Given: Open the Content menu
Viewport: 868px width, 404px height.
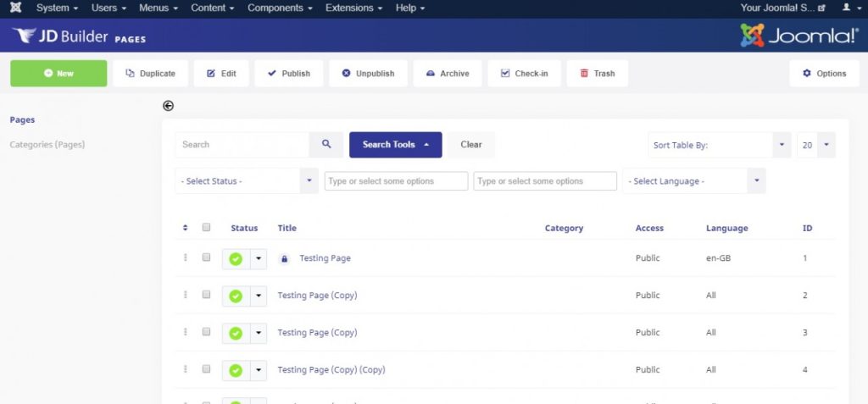Looking at the screenshot, I should pyautogui.click(x=213, y=8).
